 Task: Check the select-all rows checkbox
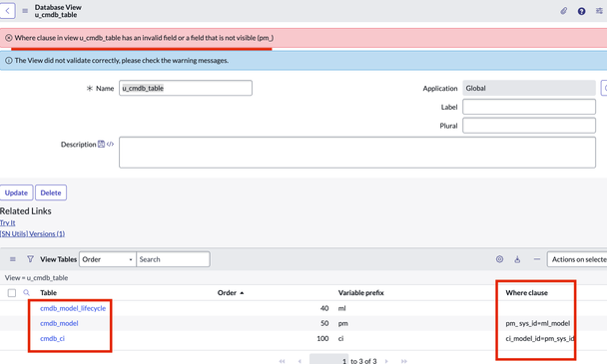click(12, 293)
